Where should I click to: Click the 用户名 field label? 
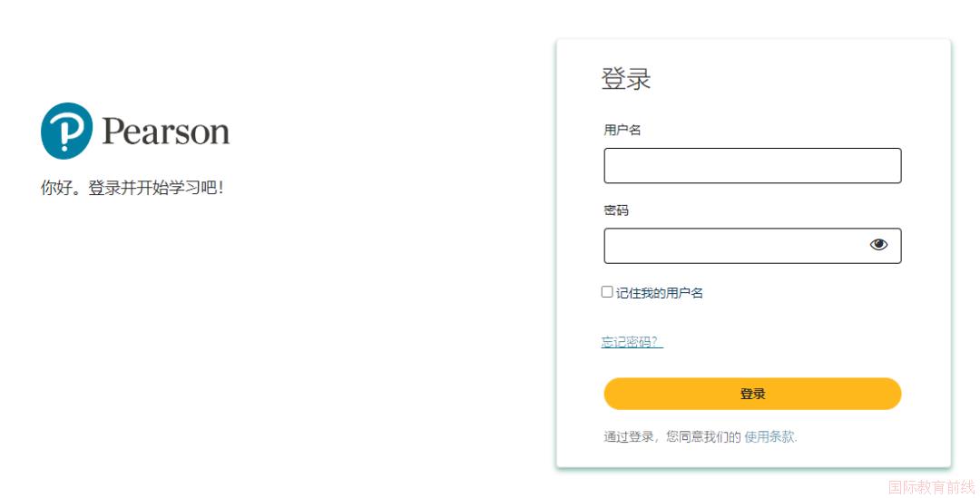point(622,130)
